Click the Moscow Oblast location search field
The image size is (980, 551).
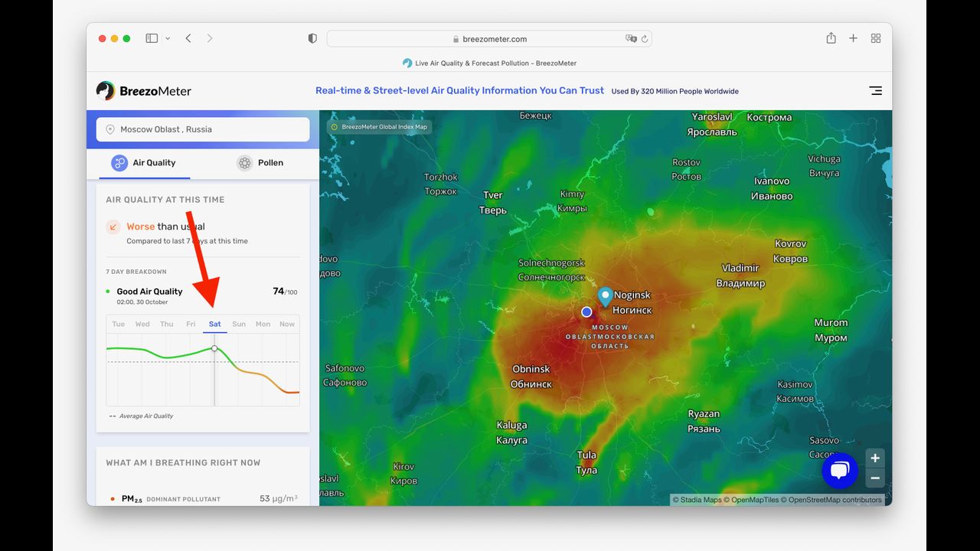tap(203, 129)
